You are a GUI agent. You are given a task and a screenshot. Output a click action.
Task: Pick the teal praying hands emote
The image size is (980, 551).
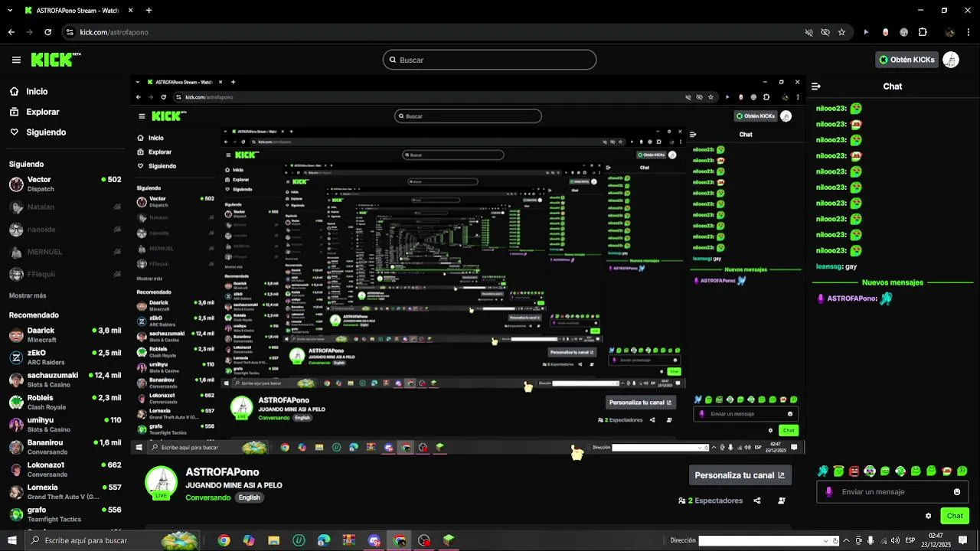coord(823,471)
